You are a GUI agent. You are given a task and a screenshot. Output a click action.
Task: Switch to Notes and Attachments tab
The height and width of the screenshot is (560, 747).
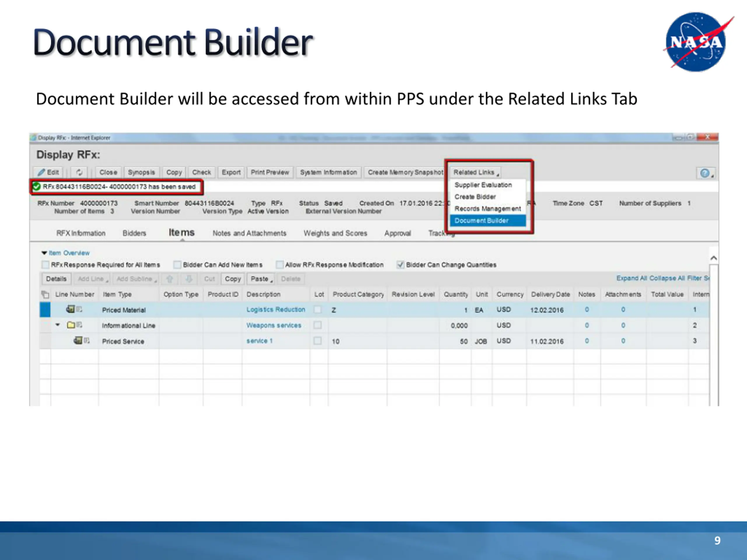(249, 233)
